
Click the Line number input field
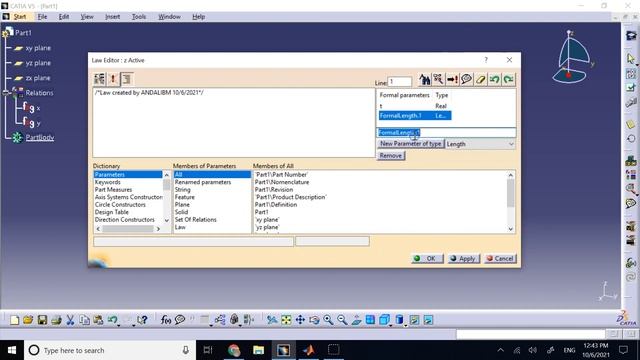[399, 82]
